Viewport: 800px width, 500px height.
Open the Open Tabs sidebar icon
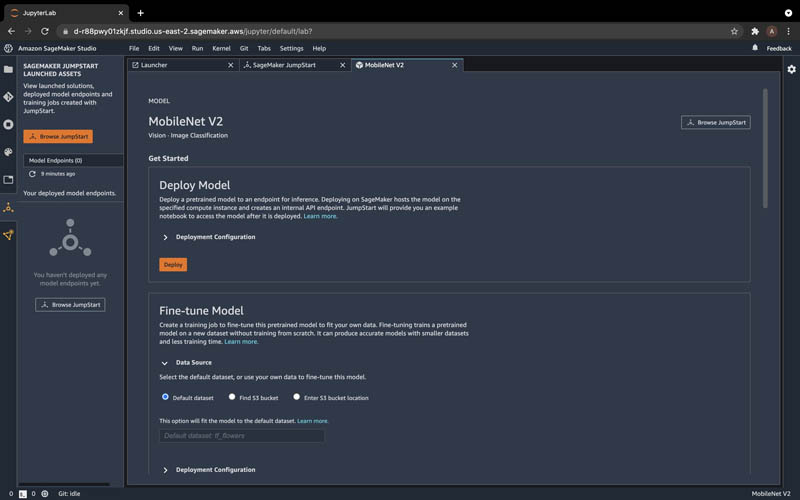tap(8, 180)
